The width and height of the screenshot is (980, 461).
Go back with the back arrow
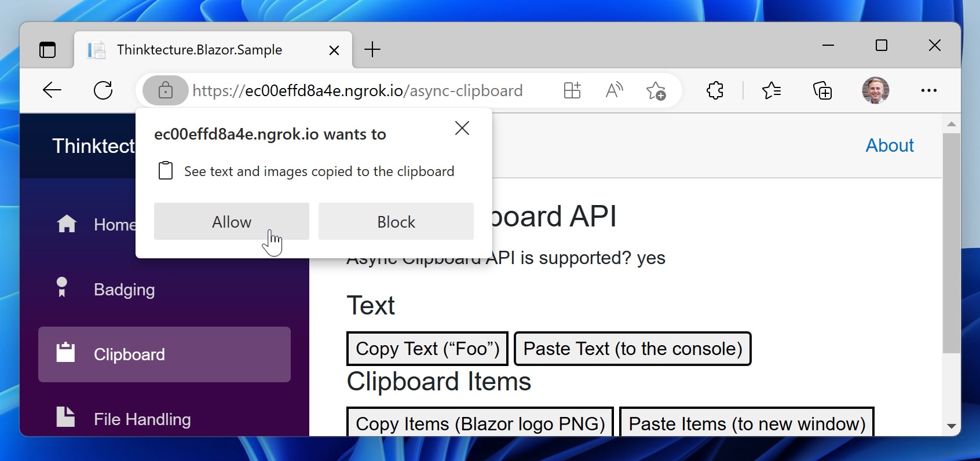coord(52,90)
